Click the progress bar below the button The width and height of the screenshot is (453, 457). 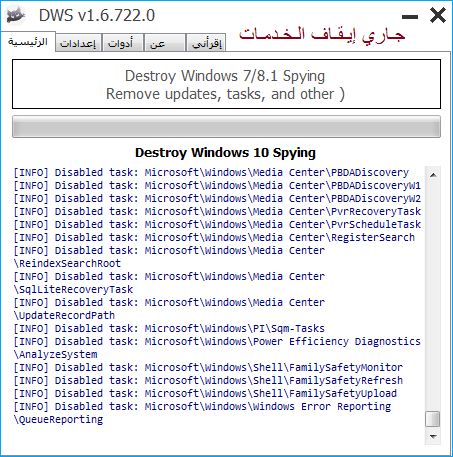pos(226,127)
